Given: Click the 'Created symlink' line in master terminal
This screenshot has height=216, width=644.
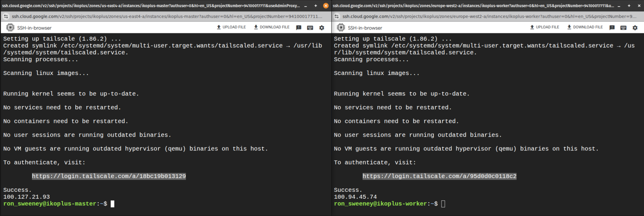Looking at the screenshot, I should 163,46.
